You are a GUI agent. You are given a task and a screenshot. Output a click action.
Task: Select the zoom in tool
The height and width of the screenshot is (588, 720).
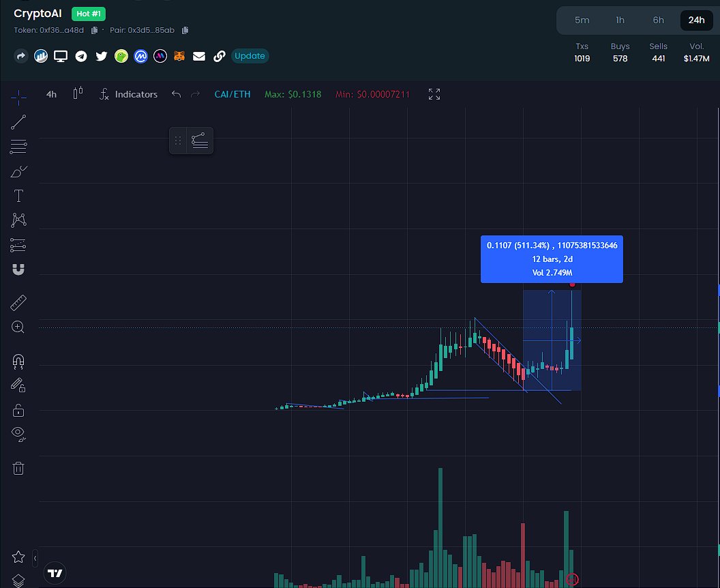click(18, 327)
